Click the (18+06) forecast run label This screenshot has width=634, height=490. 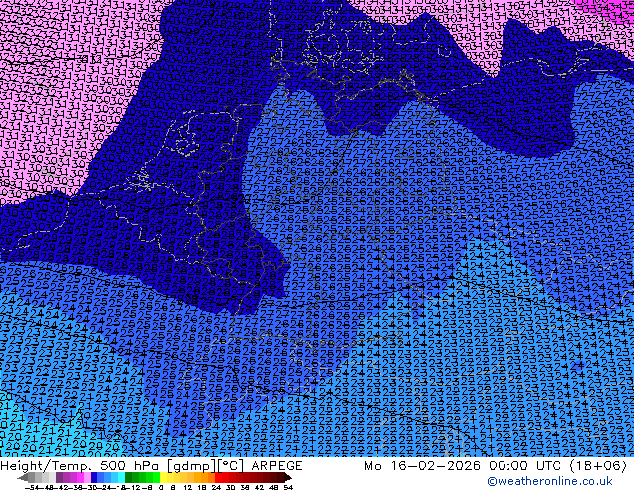coord(598,466)
